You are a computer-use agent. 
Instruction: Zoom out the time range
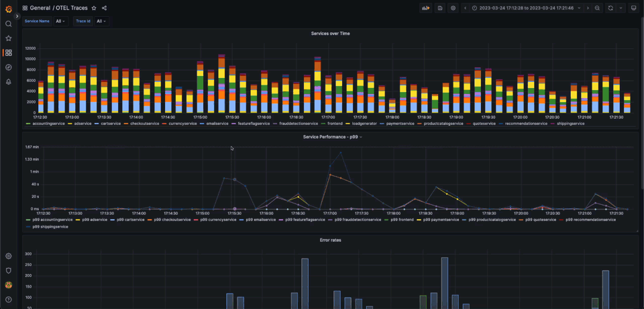[x=597, y=8]
